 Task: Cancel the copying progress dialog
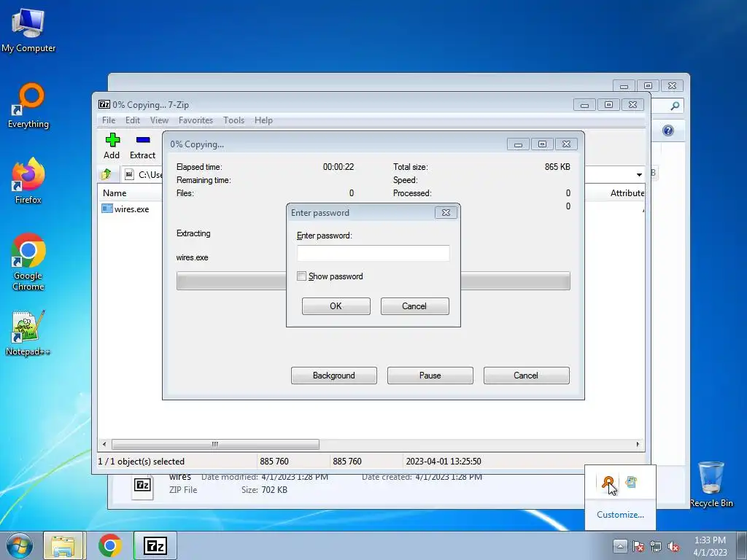tap(526, 376)
